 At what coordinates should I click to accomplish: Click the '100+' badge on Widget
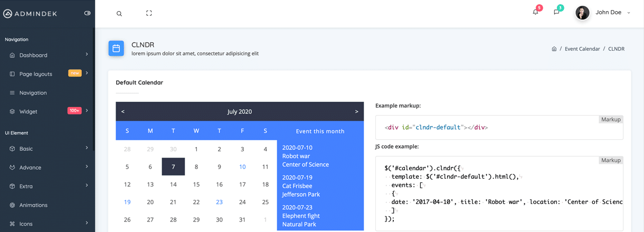pyautogui.click(x=74, y=111)
